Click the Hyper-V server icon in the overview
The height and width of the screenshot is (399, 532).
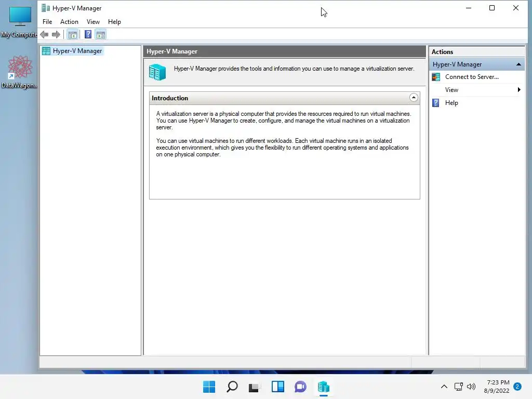(157, 72)
